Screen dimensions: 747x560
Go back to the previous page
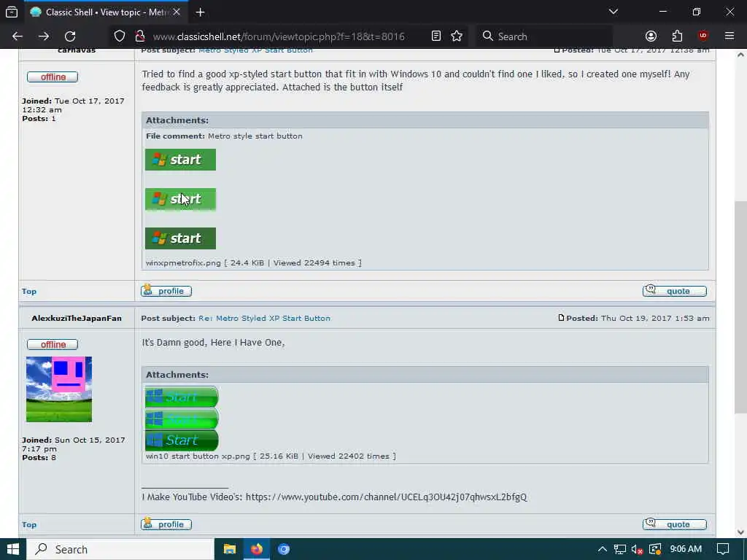coord(18,36)
